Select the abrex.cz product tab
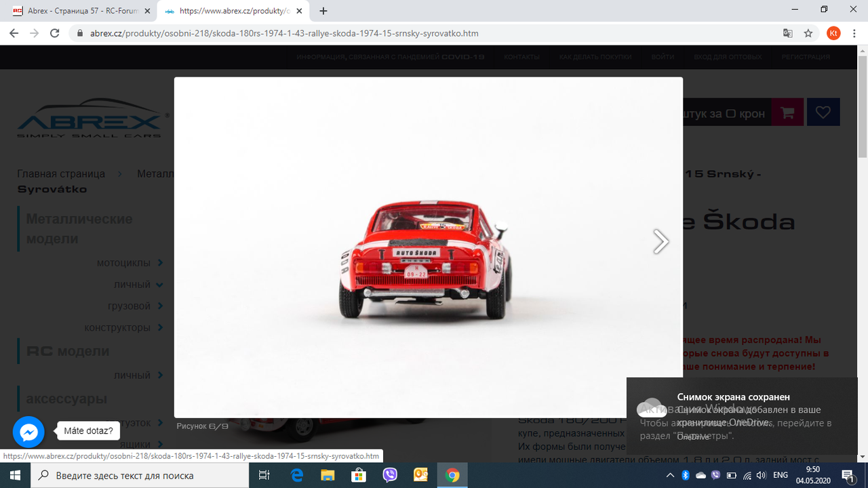The image size is (868, 488). (x=234, y=11)
